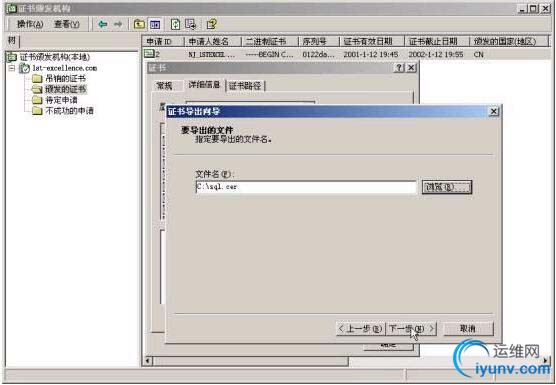Sort by the 证书有效日期 column header
The image size is (556, 385).
[372, 41]
